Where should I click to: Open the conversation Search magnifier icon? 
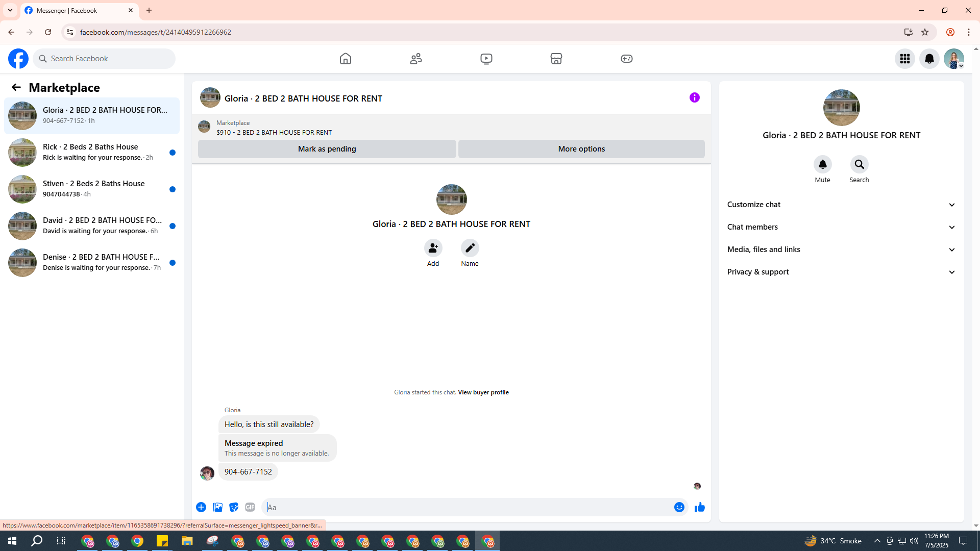(x=859, y=164)
